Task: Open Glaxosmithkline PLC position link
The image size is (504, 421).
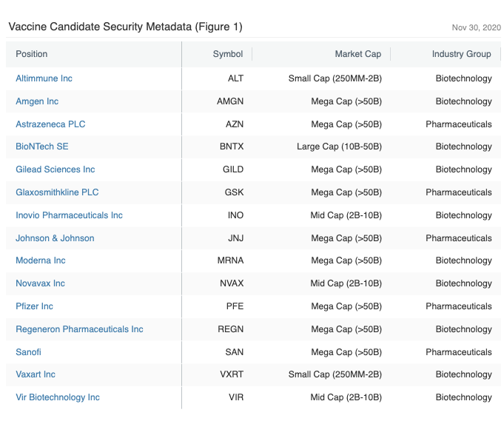Action: coord(57,192)
